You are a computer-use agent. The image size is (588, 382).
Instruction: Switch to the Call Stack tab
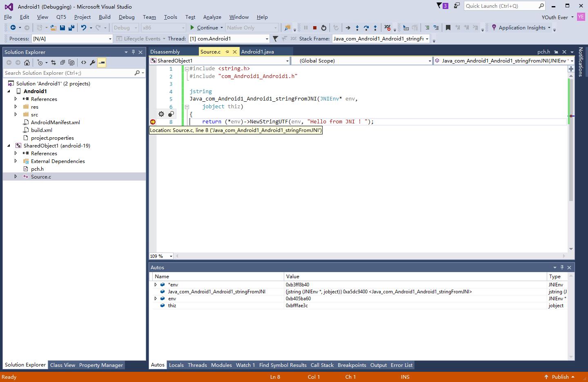pos(322,365)
